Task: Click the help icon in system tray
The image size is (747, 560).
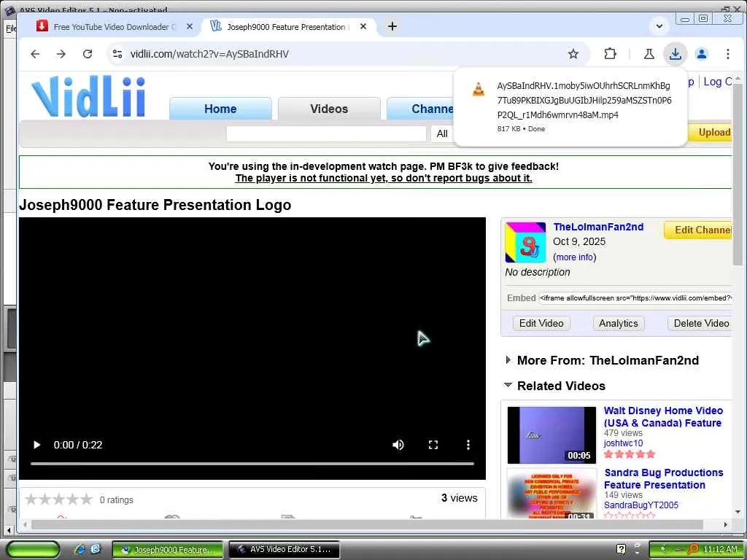Action: (x=621, y=550)
